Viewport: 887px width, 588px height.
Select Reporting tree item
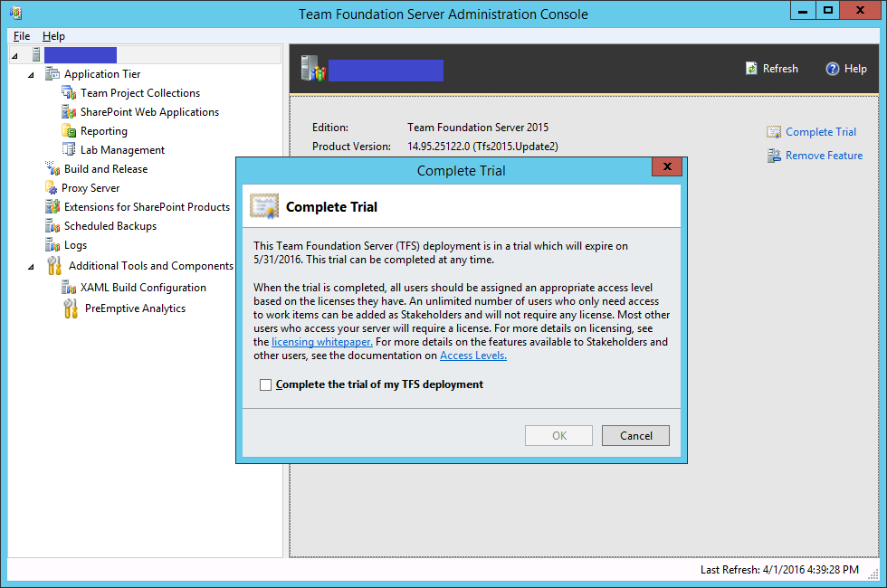pos(103,130)
